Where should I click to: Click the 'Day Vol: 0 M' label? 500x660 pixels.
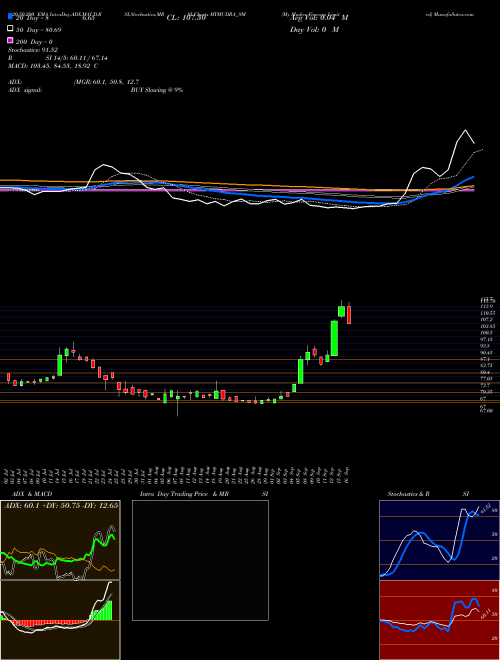(314, 30)
